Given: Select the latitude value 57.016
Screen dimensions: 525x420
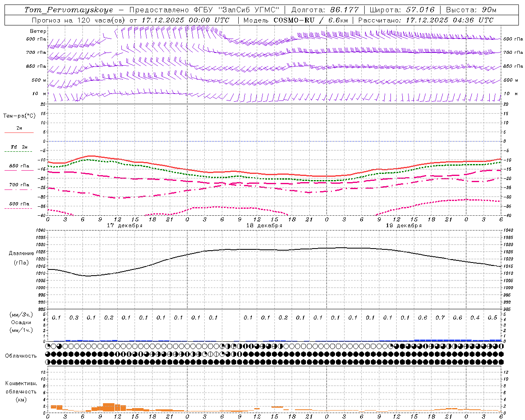Looking at the screenshot, I should [x=420, y=10].
